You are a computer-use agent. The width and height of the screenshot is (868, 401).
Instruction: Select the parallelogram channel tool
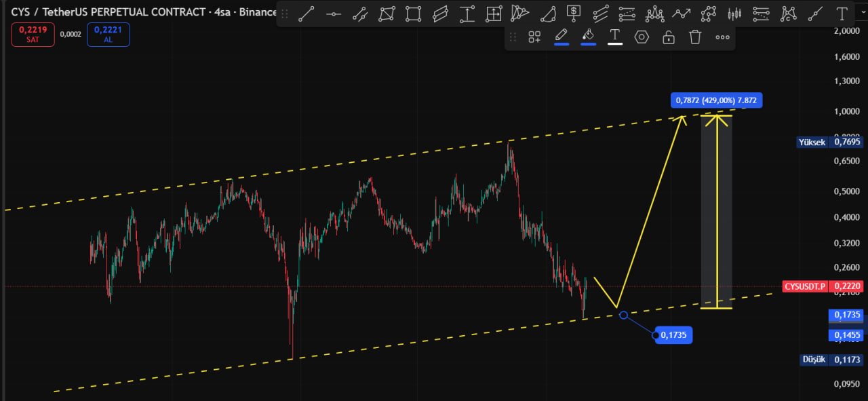click(x=440, y=13)
